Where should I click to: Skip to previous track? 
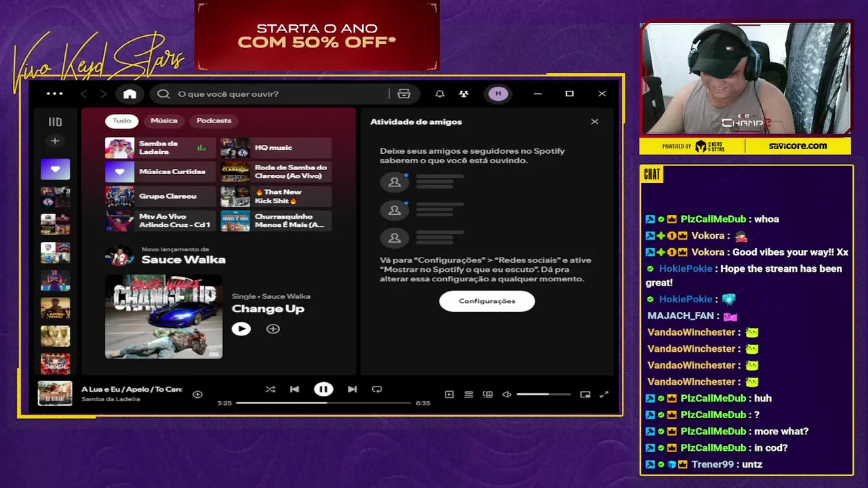pyautogui.click(x=294, y=389)
